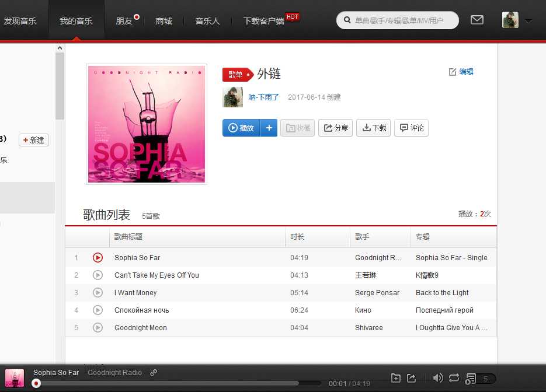
Task: Click the 分享 share button
Action: pos(335,128)
